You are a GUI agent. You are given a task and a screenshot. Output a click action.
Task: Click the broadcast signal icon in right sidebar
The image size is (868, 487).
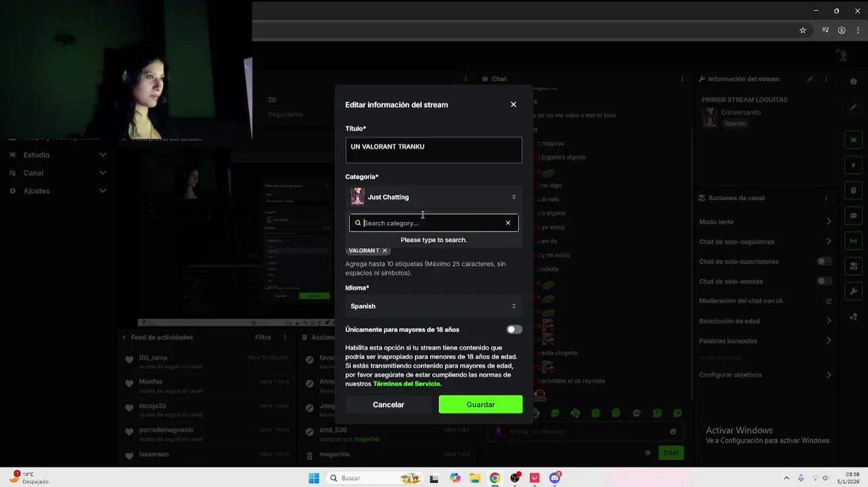click(853, 240)
